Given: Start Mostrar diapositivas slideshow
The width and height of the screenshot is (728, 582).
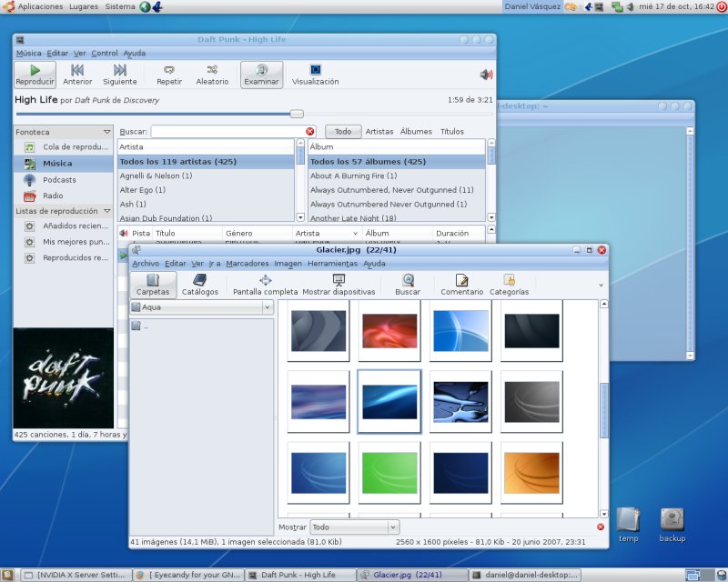Looking at the screenshot, I should pos(339,285).
